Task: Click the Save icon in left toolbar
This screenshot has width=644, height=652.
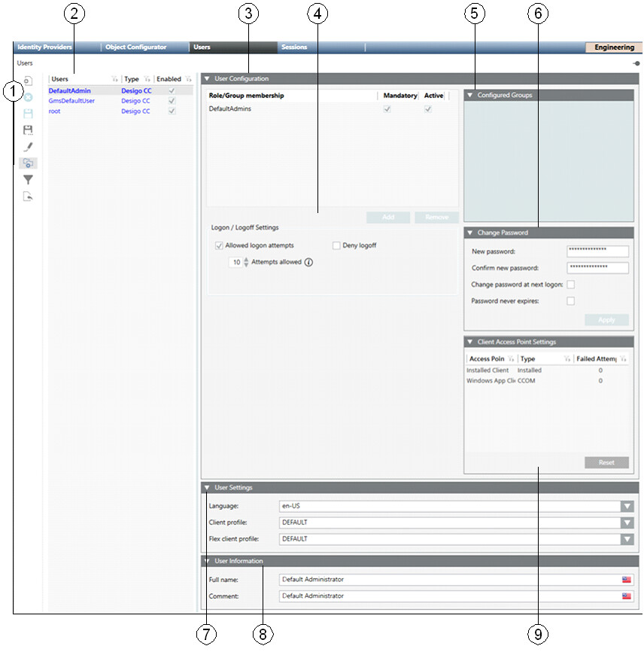Action: pyautogui.click(x=28, y=113)
